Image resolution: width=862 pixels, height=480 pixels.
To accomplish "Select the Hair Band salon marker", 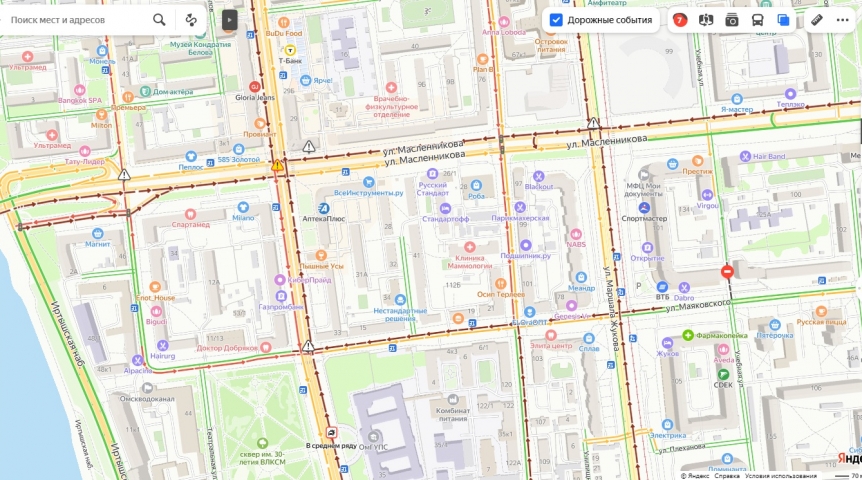I will click(x=745, y=156).
